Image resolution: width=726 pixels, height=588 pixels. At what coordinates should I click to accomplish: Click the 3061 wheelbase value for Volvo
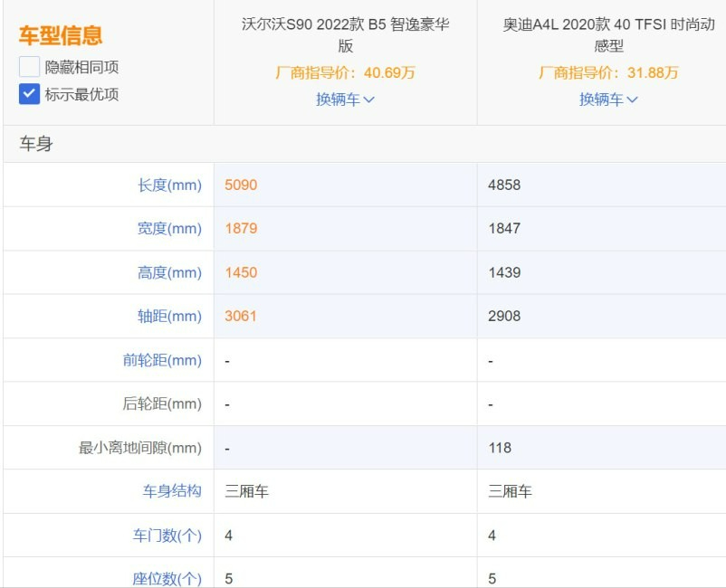(241, 317)
